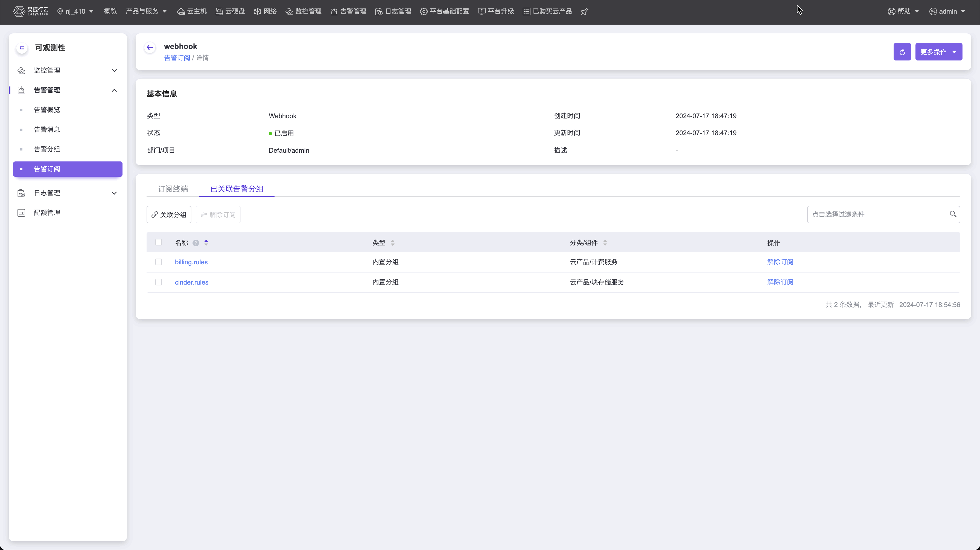Select 告警分组 in sidebar menu
Viewport: 980px width, 550px height.
tap(47, 149)
